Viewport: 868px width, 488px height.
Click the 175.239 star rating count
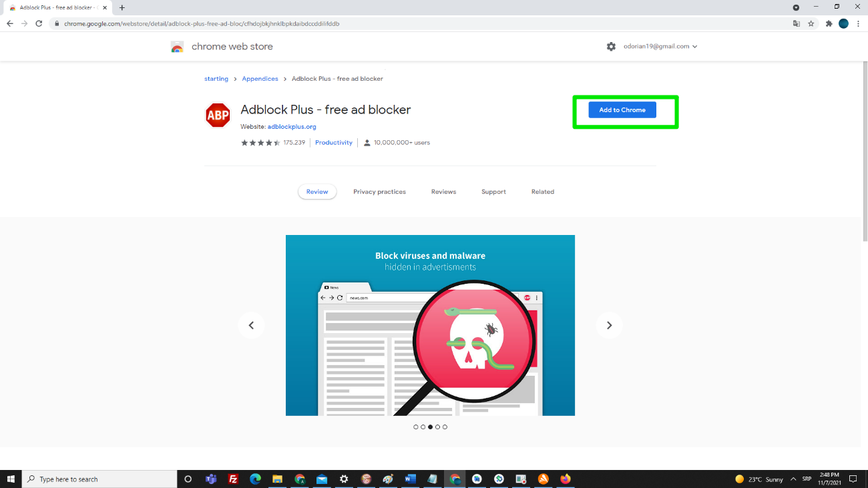pyautogui.click(x=294, y=143)
